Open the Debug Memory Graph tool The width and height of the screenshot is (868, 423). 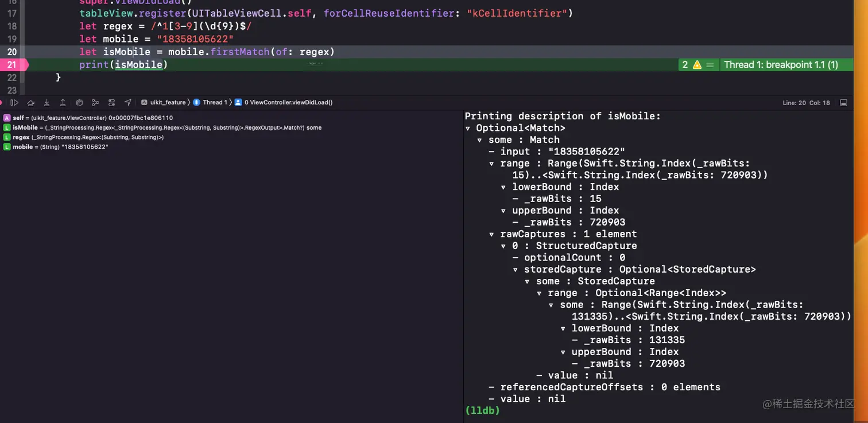[x=95, y=103]
